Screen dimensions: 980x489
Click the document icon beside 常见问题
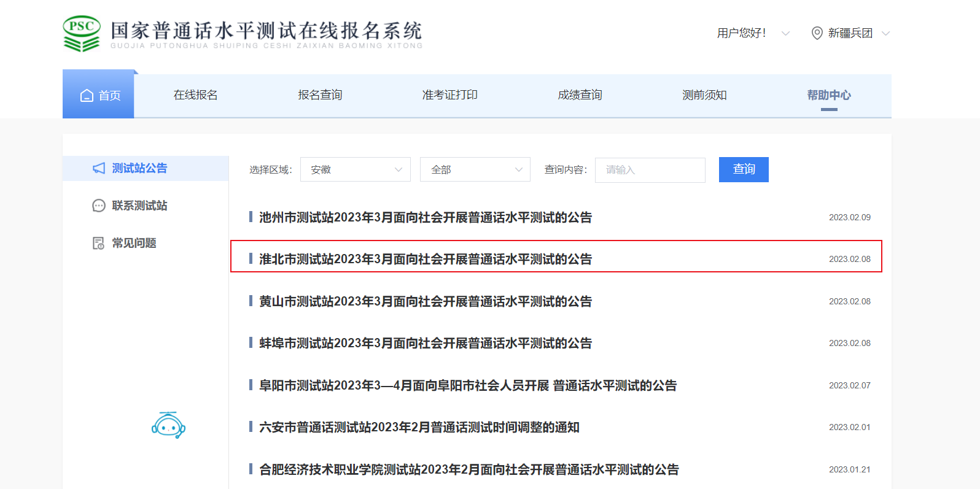pos(98,243)
